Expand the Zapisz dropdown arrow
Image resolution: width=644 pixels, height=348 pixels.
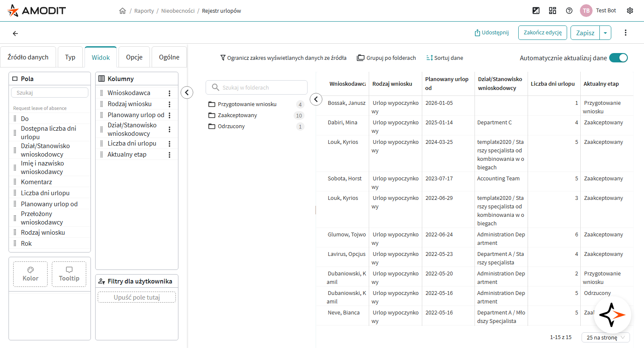coord(605,33)
